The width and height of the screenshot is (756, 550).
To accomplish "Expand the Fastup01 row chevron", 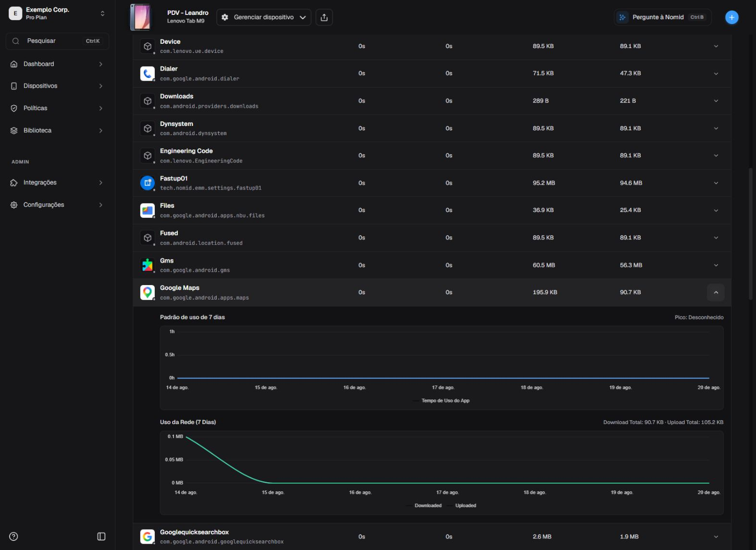I will [716, 183].
